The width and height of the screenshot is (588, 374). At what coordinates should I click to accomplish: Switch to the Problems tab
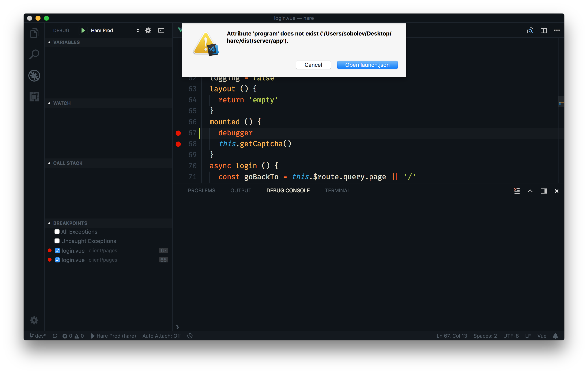201,190
